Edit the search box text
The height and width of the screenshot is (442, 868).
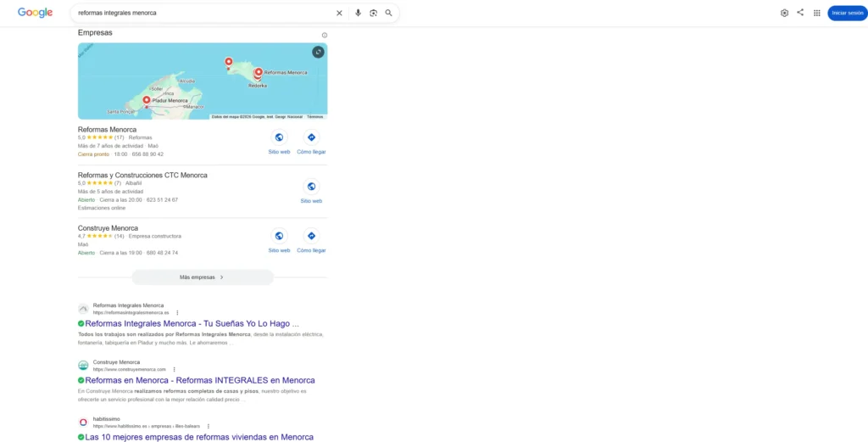(202, 13)
